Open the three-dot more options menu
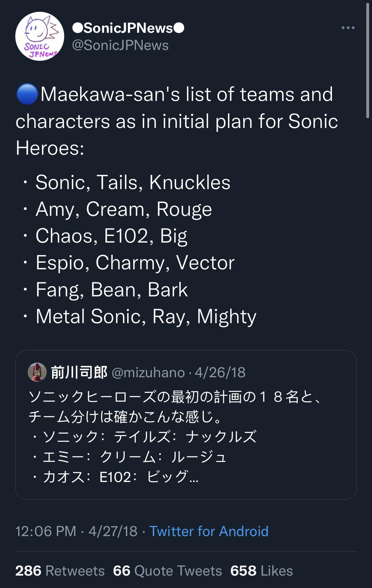372x588 pixels. coord(348,28)
